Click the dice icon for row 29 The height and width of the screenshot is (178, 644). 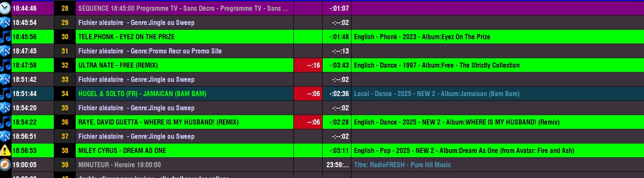click(x=5, y=22)
